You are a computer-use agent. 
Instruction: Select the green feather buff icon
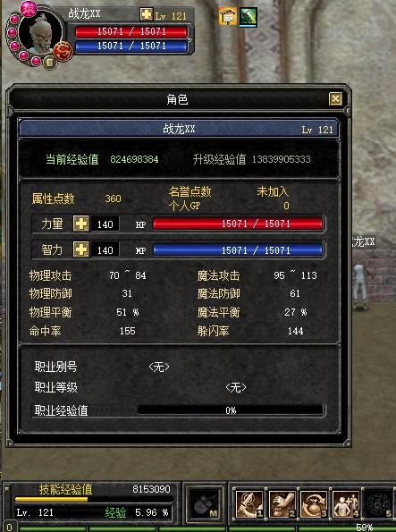click(248, 17)
